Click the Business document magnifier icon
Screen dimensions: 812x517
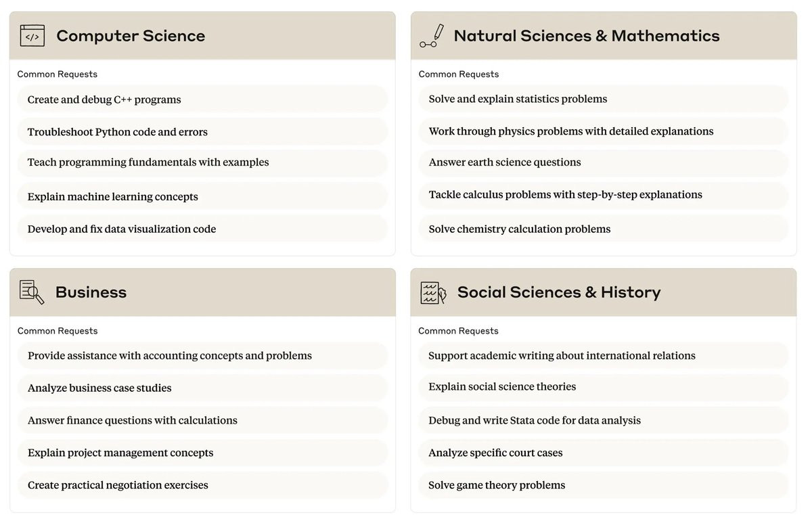point(32,292)
